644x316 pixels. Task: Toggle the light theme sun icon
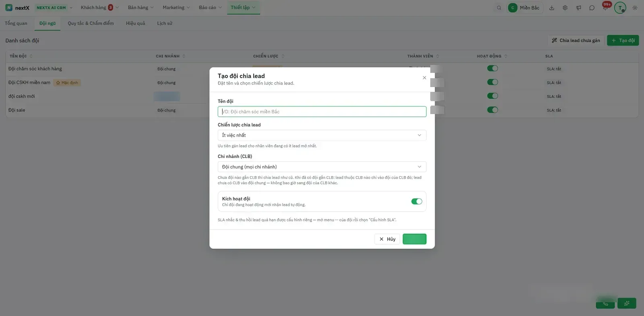click(x=635, y=8)
